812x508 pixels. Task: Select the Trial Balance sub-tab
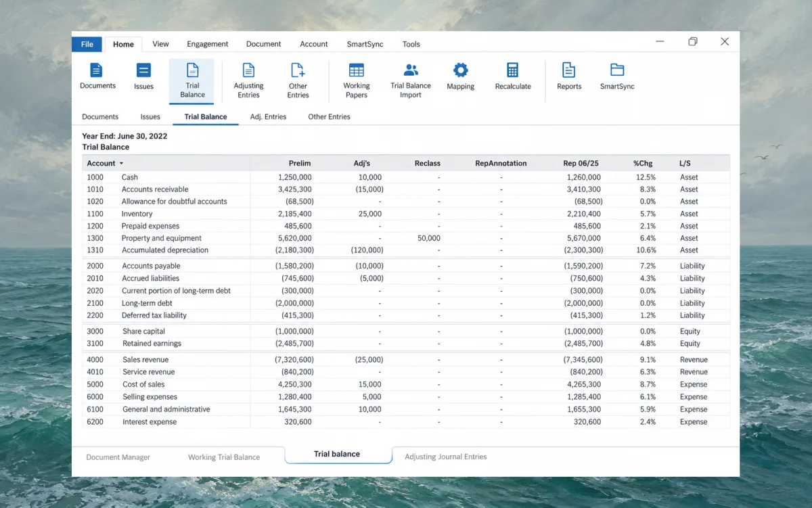tap(206, 117)
